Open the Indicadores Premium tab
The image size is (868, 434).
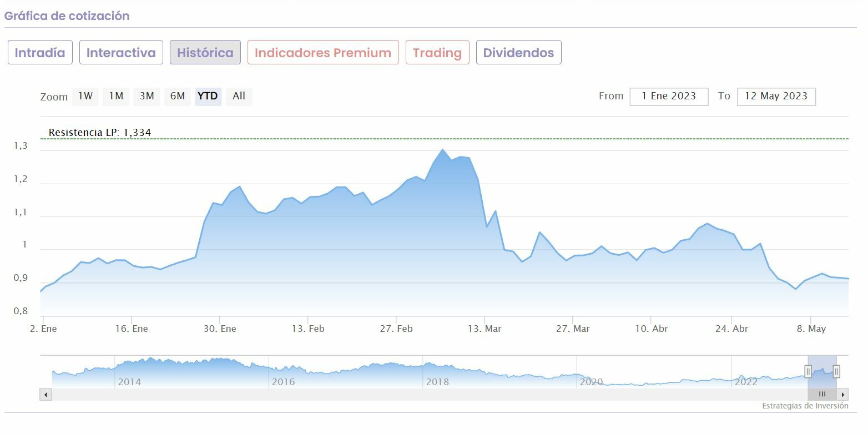coord(323,53)
